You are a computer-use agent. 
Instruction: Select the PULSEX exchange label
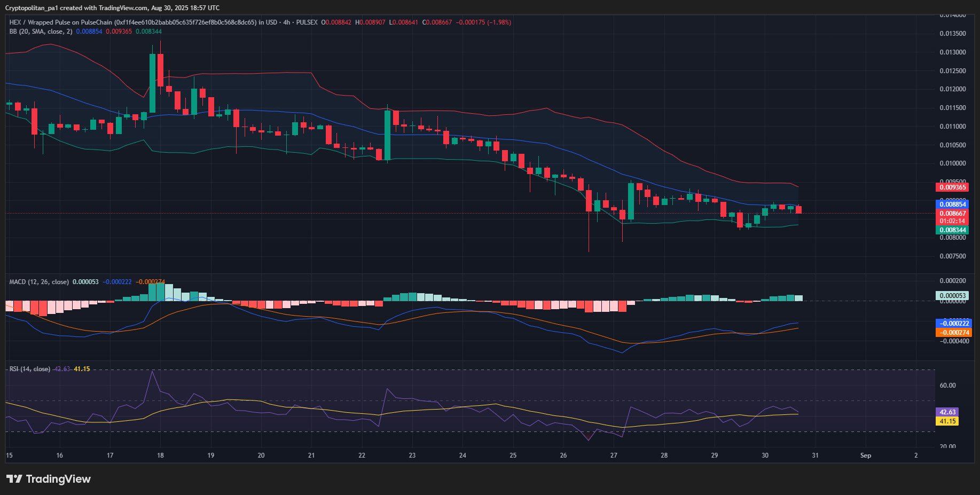click(x=307, y=22)
